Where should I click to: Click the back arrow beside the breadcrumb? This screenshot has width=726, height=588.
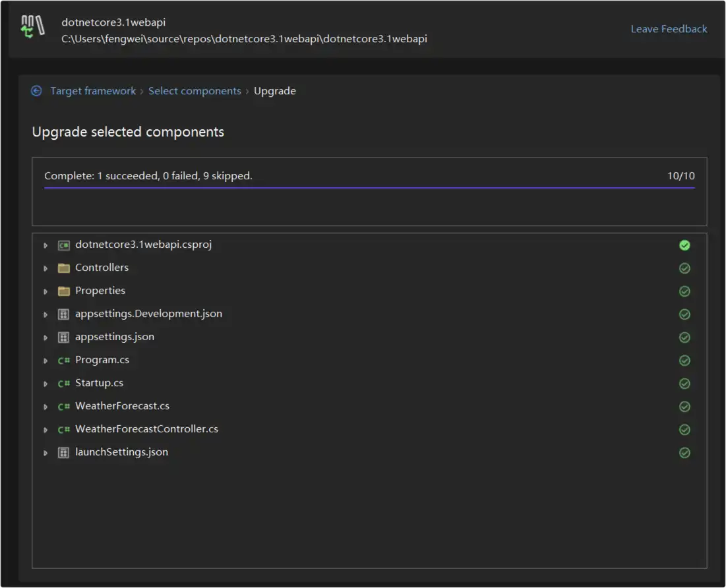point(36,90)
